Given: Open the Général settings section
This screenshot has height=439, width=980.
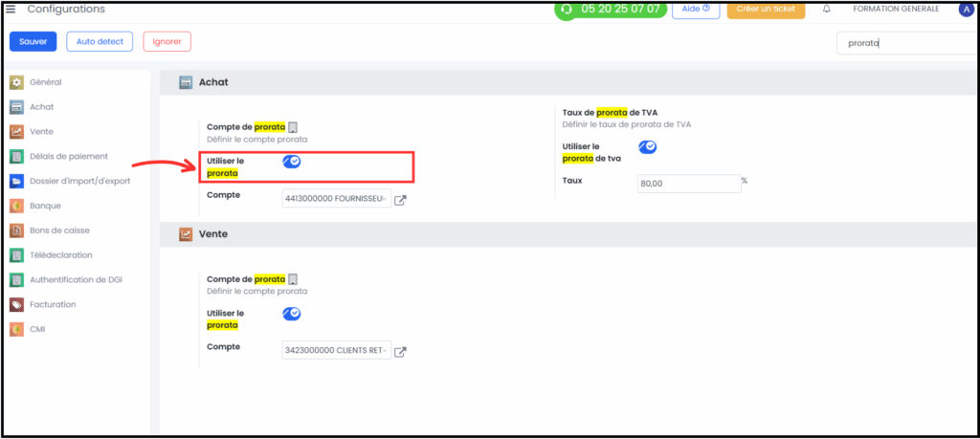Looking at the screenshot, I should (46, 82).
